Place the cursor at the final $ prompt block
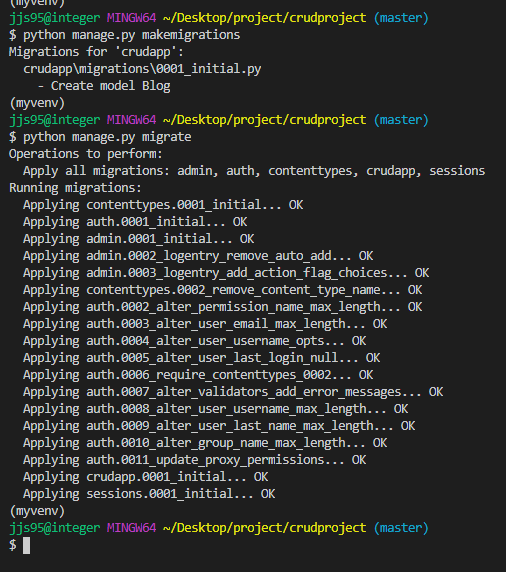The height and width of the screenshot is (572, 506). 27,545
